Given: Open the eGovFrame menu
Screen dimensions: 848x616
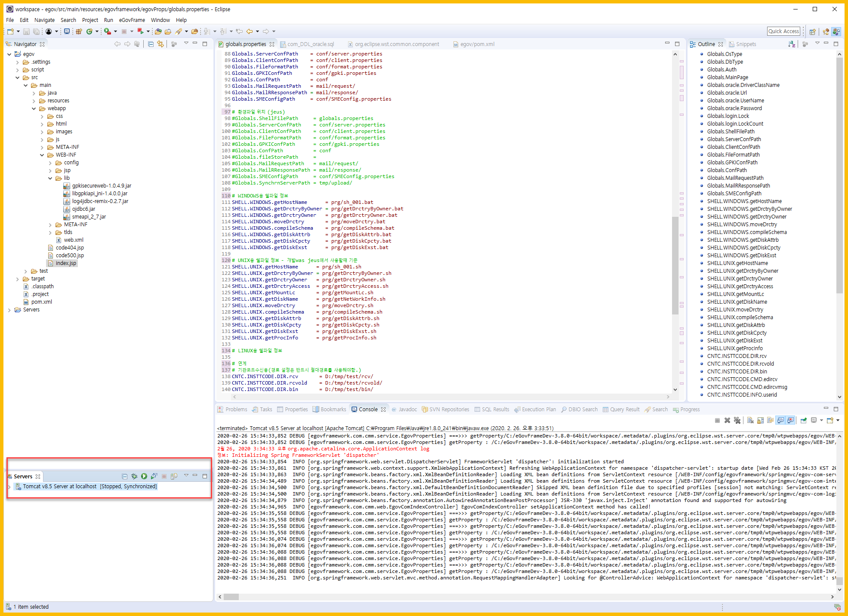Looking at the screenshot, I should coord(132,20).
